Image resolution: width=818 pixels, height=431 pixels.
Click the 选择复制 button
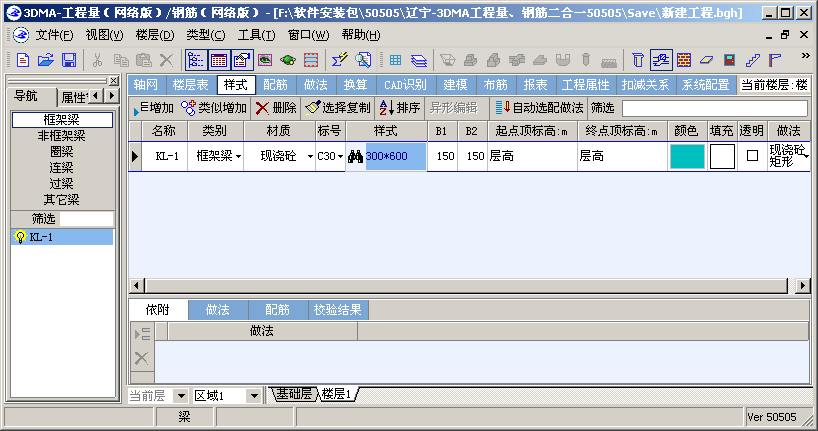coord(338,108)
